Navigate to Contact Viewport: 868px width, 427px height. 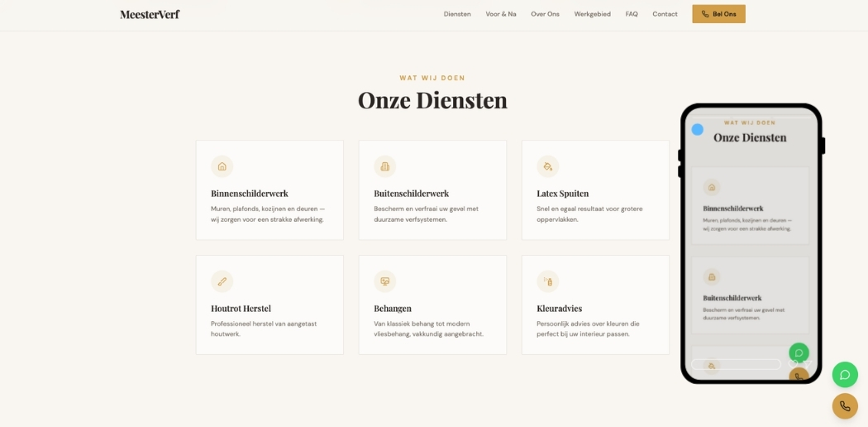(665, 14)
